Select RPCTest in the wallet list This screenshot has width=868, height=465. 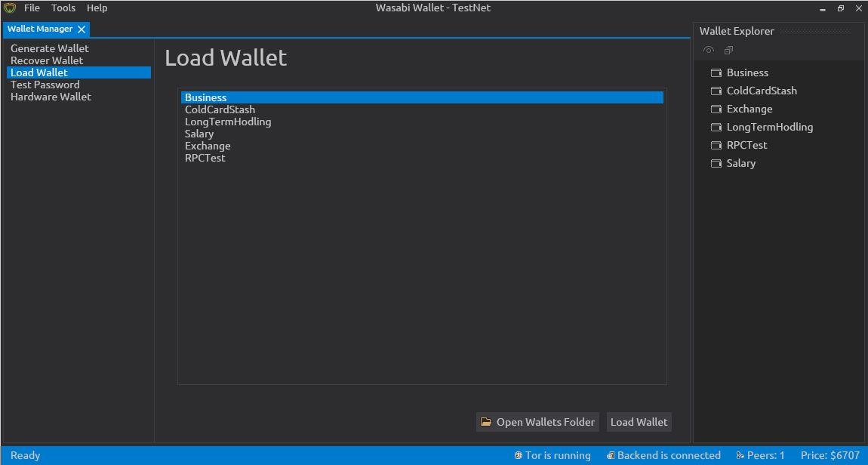pyautogui.click(x=422, y=159)
